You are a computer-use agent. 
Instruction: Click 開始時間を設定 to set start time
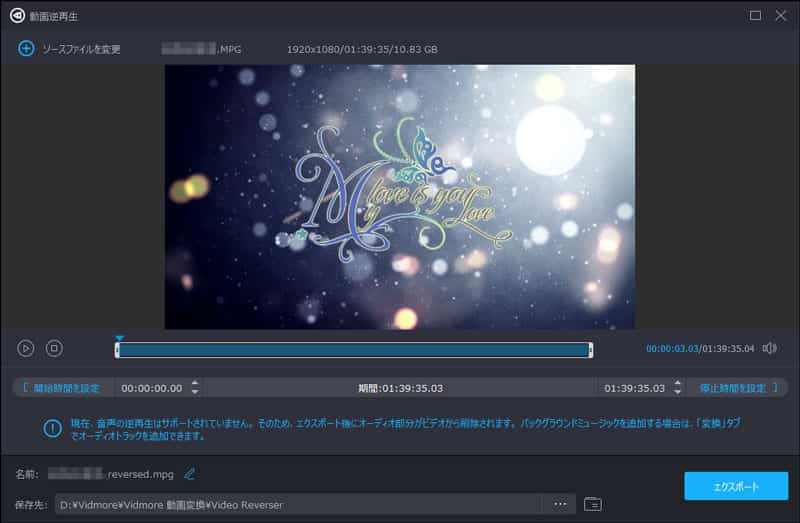61,388
